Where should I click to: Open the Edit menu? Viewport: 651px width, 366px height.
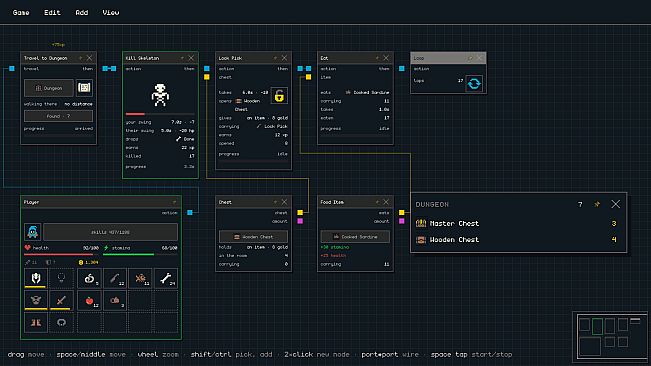click(52, 12)
